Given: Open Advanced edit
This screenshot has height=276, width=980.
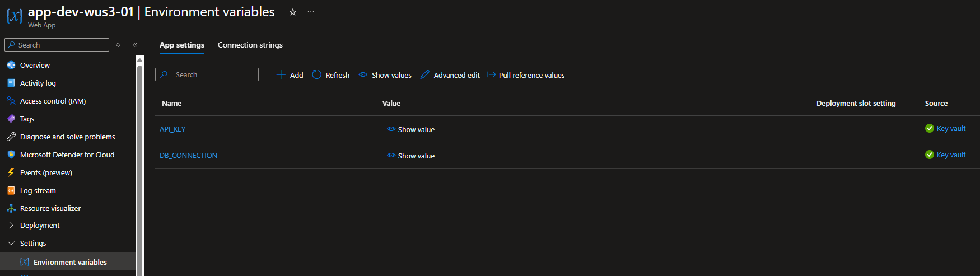Looking at the screenshot, I should coord(450,75).
